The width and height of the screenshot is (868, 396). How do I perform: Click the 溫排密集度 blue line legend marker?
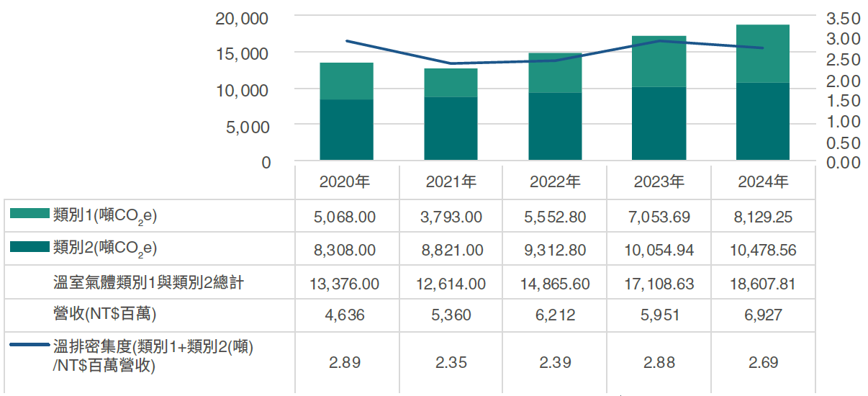tap(30, 346)
